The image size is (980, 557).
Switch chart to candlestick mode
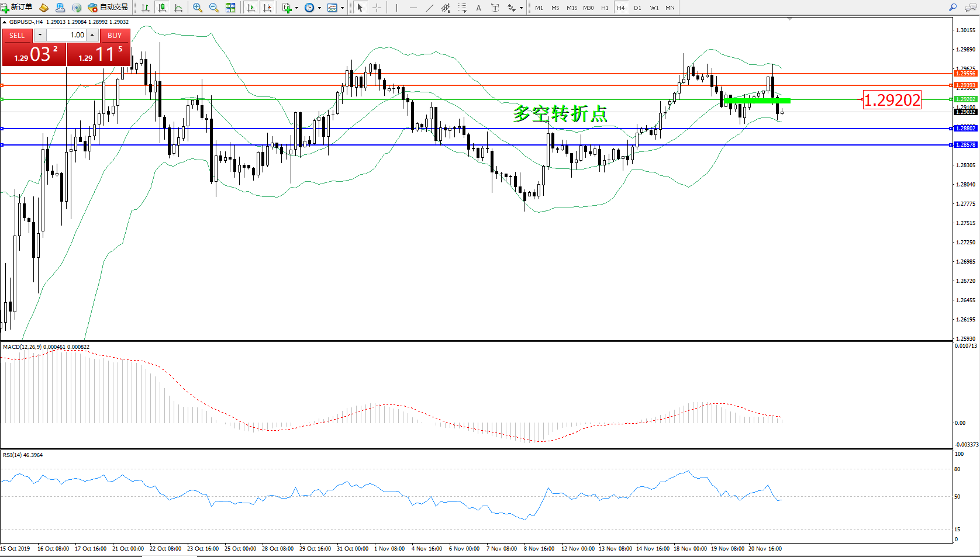pyautogui.click(x=162, y=8)
